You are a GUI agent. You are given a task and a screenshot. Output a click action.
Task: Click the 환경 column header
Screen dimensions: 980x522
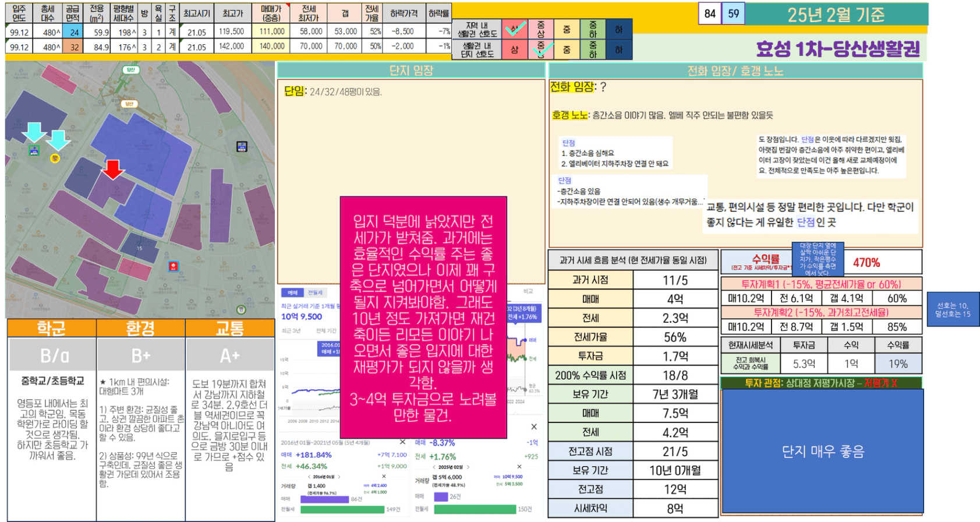[x=140, y=328]
